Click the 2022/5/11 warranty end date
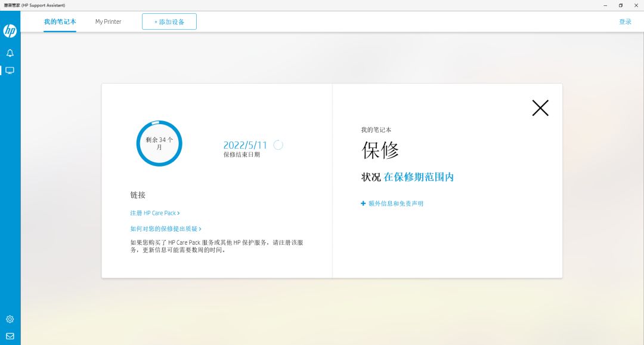This screenshot has height=345, width=644. tap(245, 145)
